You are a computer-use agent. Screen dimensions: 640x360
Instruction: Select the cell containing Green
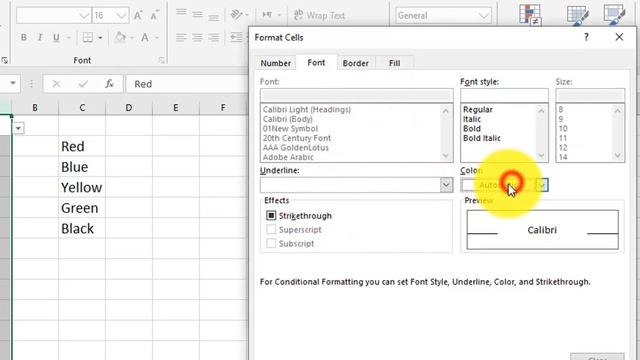[82, 208]
